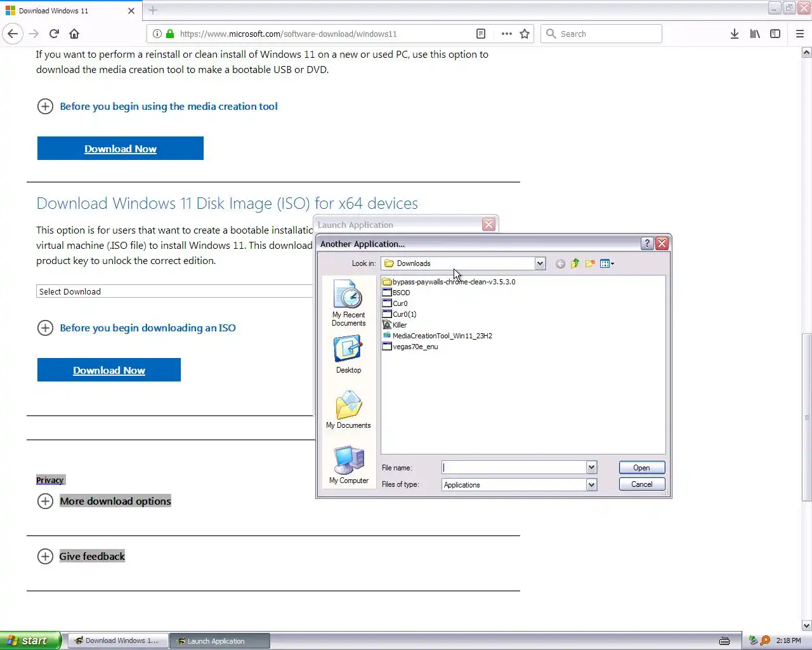Open My Recent Documents in places bar

(348, 303)
